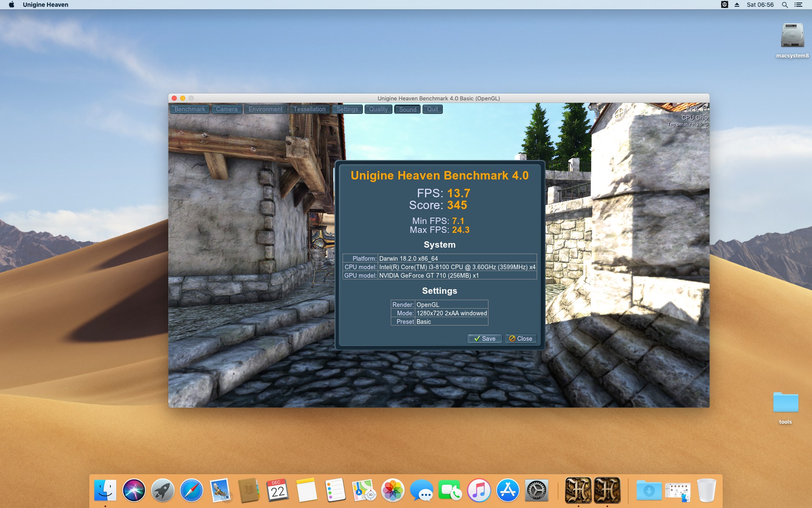Open the tools folder on desktop
This screenshot has width=812, height=508.
tap(785, 403)
